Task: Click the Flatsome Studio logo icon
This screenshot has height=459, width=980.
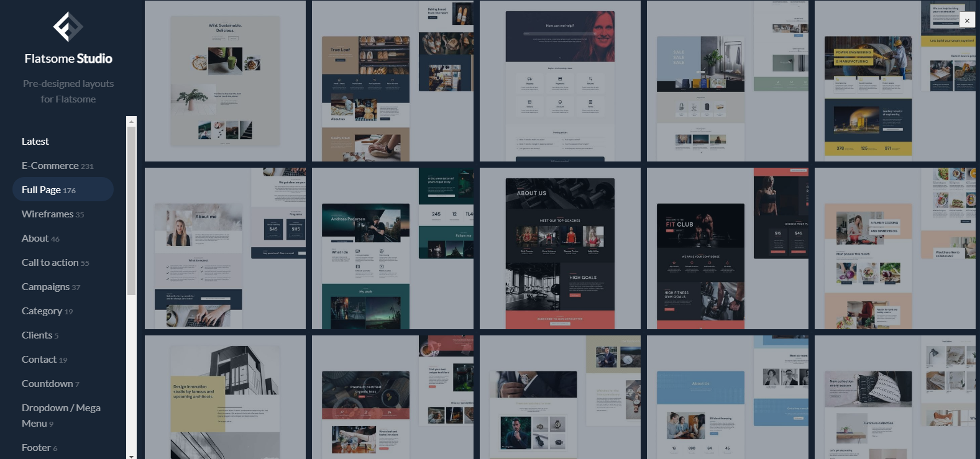Action: (x=68, y=27)
